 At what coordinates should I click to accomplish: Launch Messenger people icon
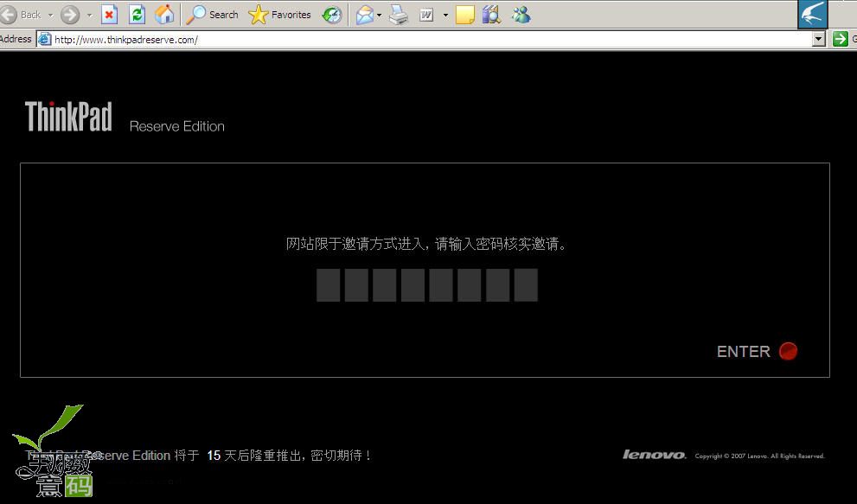[521, 15]
